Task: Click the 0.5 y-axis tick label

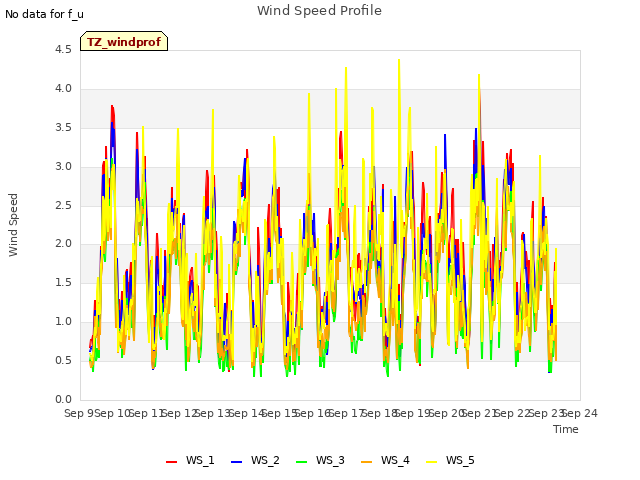Action: coord(63,360)
